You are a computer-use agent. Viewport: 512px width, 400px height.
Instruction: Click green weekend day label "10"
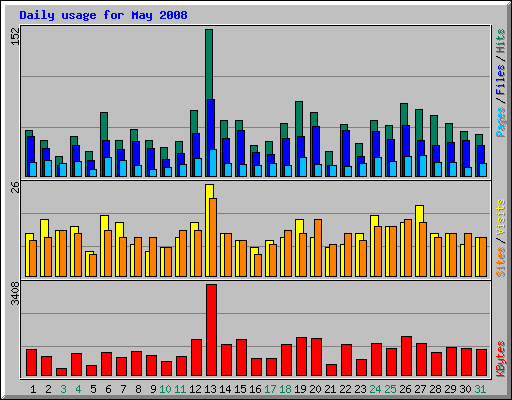click(x=165, y=389)
